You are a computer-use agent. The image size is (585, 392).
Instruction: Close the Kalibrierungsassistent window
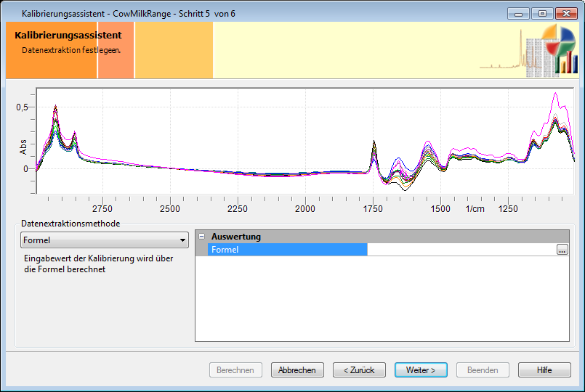pyautogui.click(x=565, y=13)
